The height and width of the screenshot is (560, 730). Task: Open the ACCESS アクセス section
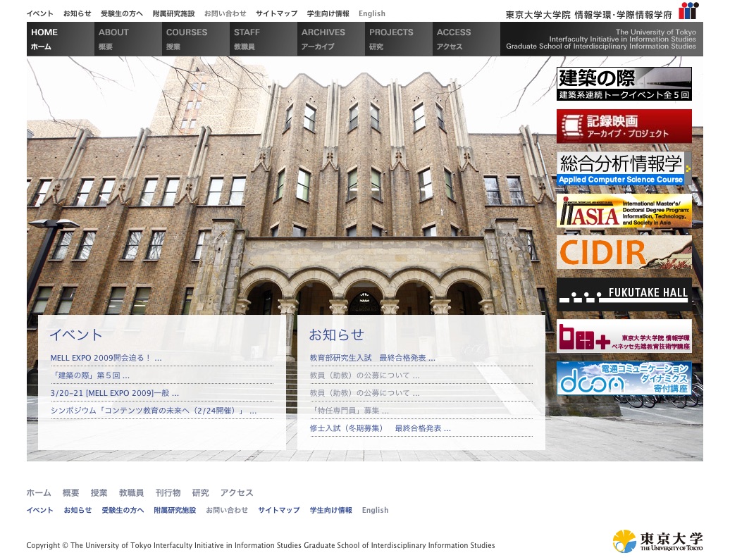[x=466, y=39]
